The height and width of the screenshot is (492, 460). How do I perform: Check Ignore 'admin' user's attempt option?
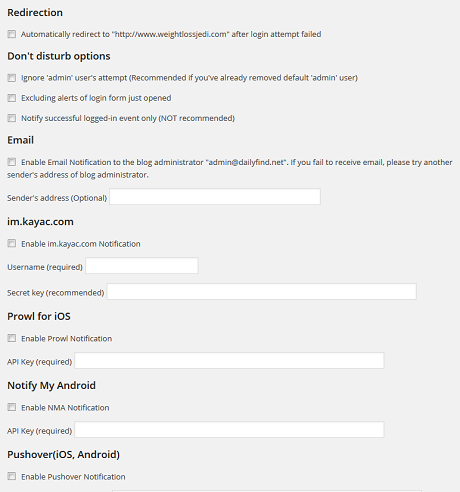click(x=12, y=78)
